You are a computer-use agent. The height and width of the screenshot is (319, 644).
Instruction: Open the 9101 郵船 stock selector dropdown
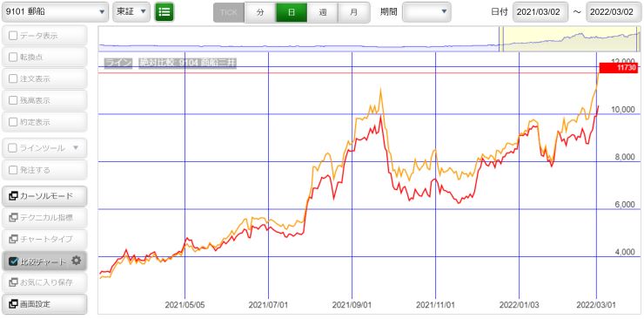[x=56, y=12]
